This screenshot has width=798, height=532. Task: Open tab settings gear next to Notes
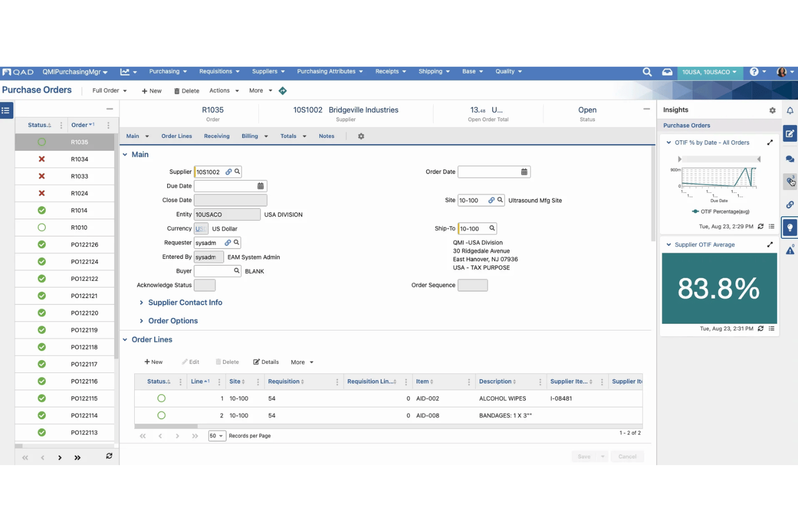tap(361, 136)
